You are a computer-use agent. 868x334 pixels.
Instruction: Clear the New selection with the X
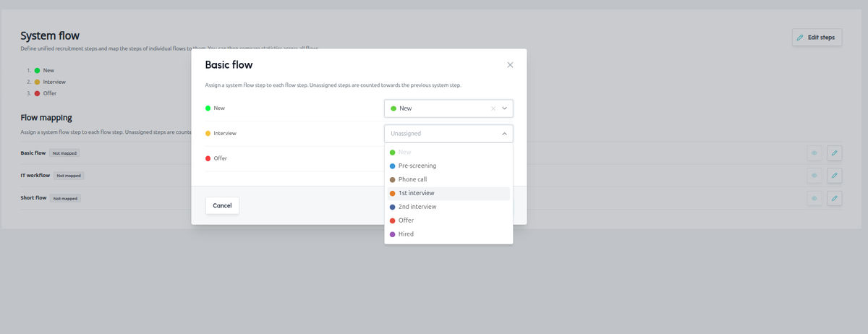493,108
